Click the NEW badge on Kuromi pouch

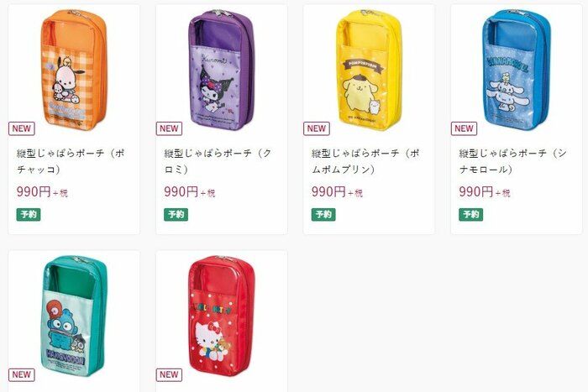[x=169, y=128]
